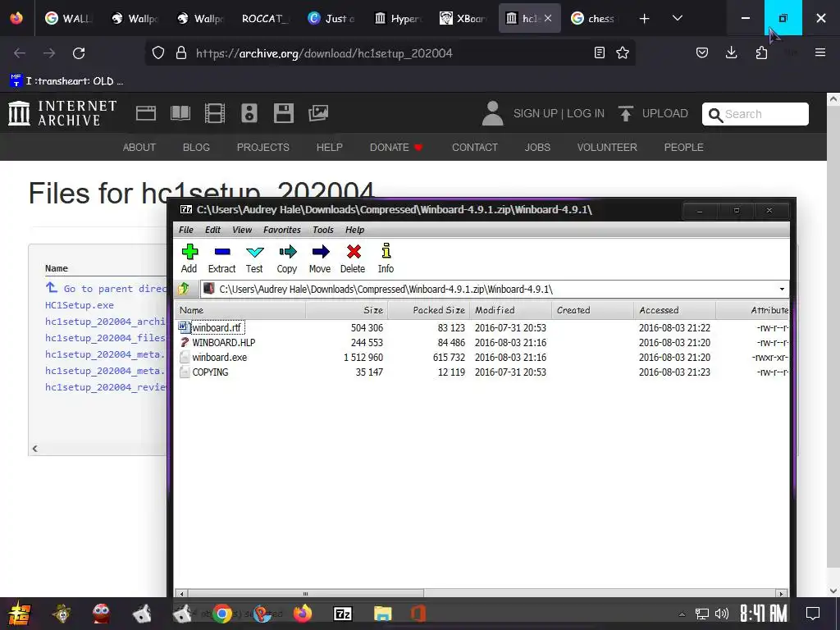Screen dimensions: 840x630
Task: Reload the current page
Action: pos(79,53)
